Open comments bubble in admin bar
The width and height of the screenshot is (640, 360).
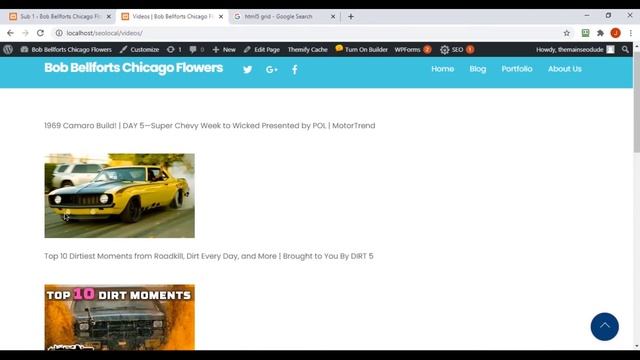(196, 49)
